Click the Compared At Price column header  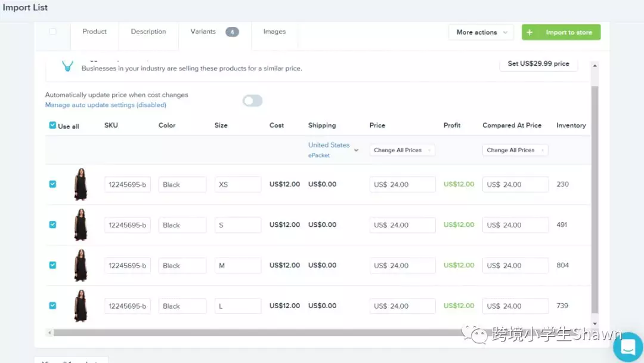point(512,125)
